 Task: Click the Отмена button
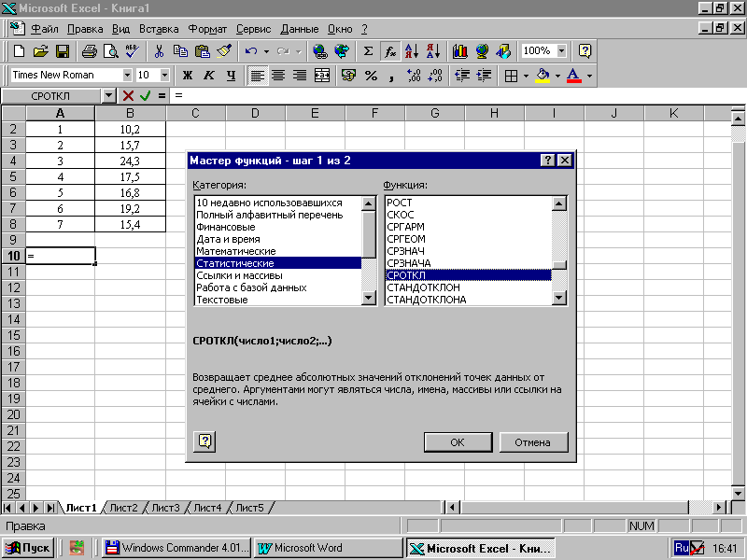coord(534,442)
